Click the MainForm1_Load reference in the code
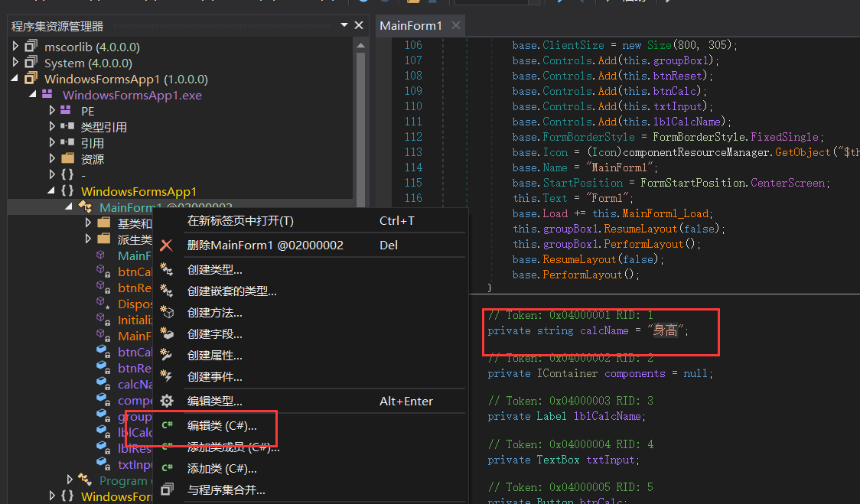860x504 pixels. pyautogui.click(x=666, y=213)
